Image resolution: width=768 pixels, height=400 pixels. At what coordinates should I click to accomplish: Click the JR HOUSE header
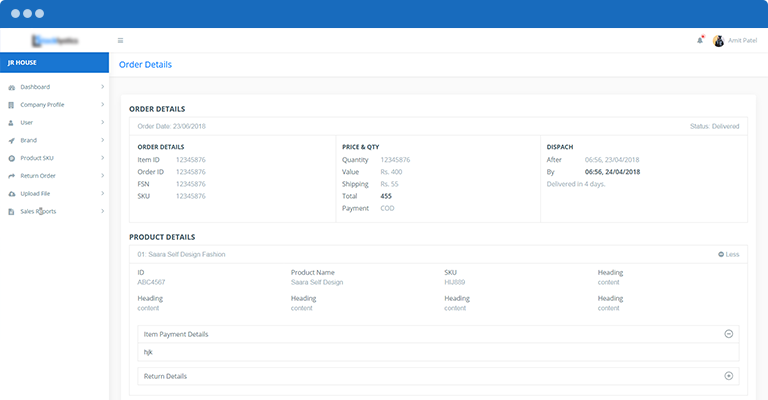click(x=54, y=63)
